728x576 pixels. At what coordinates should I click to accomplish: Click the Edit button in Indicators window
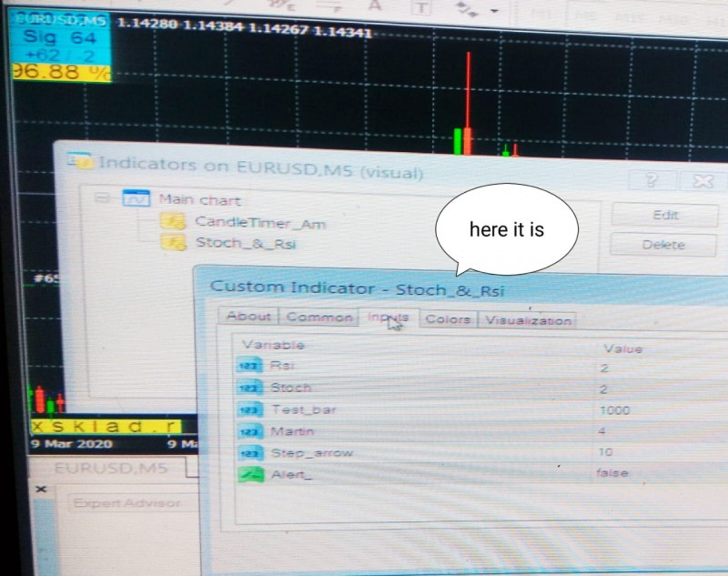665,215
